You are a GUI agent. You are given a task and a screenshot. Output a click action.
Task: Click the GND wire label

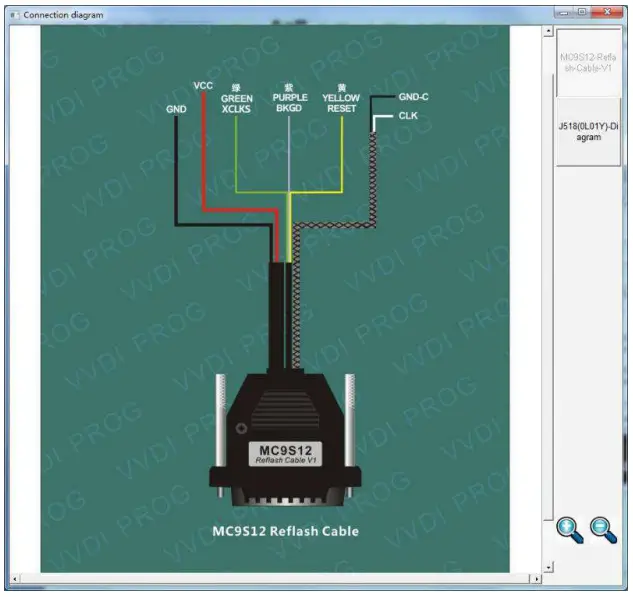coord(176,109)
